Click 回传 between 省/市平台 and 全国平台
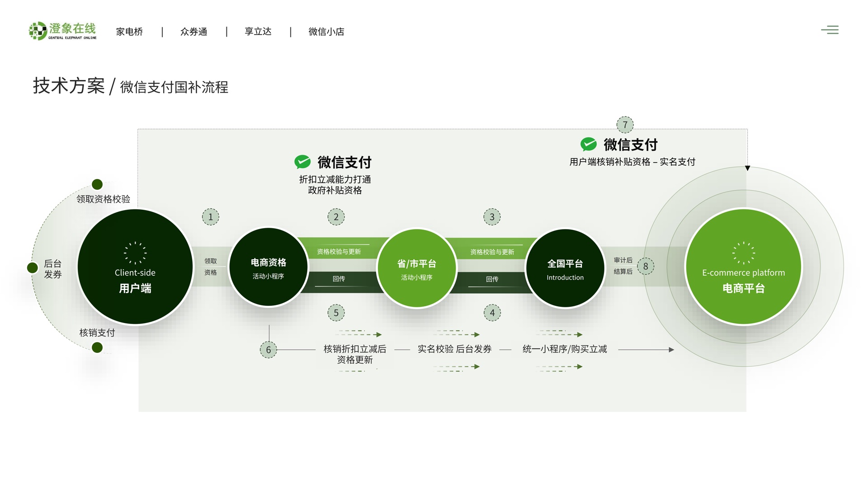 point(492,279)
